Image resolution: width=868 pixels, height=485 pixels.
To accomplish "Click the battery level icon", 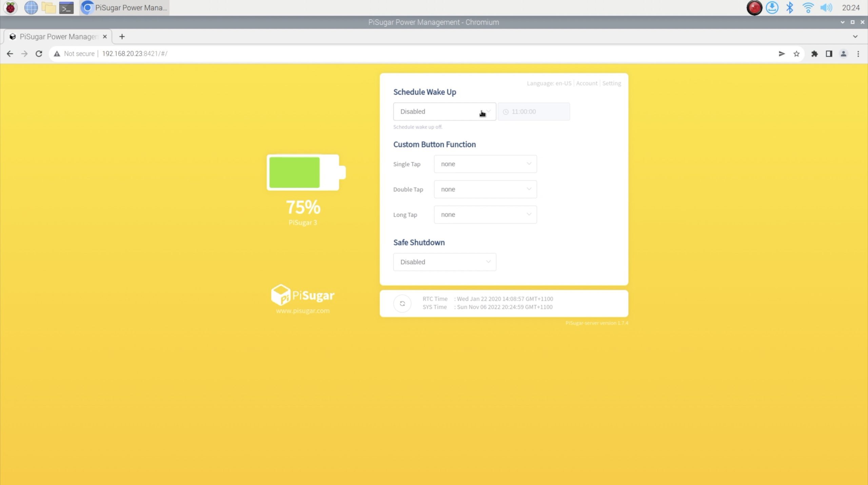I will [x=305, y=172].
